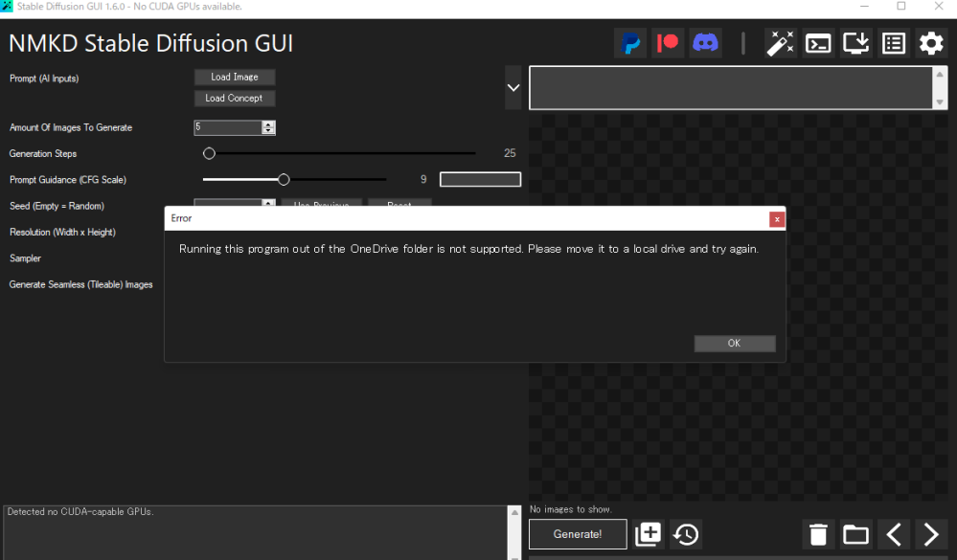The height and width of the screenshot is (560, 957).
Task: Click the 'Seed (Empty = Random)' label
Action: [x=57, y=206]
